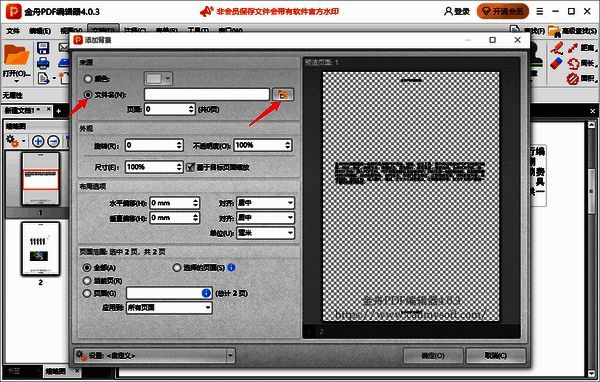Click the 尺寸(E) spinner arrows

pyautogui.click(x=179, y=167)
